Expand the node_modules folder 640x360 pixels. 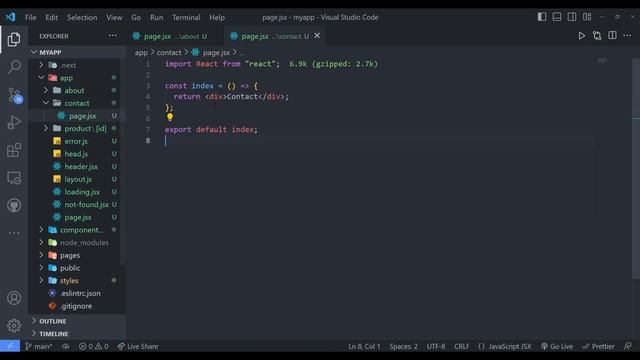41,242
